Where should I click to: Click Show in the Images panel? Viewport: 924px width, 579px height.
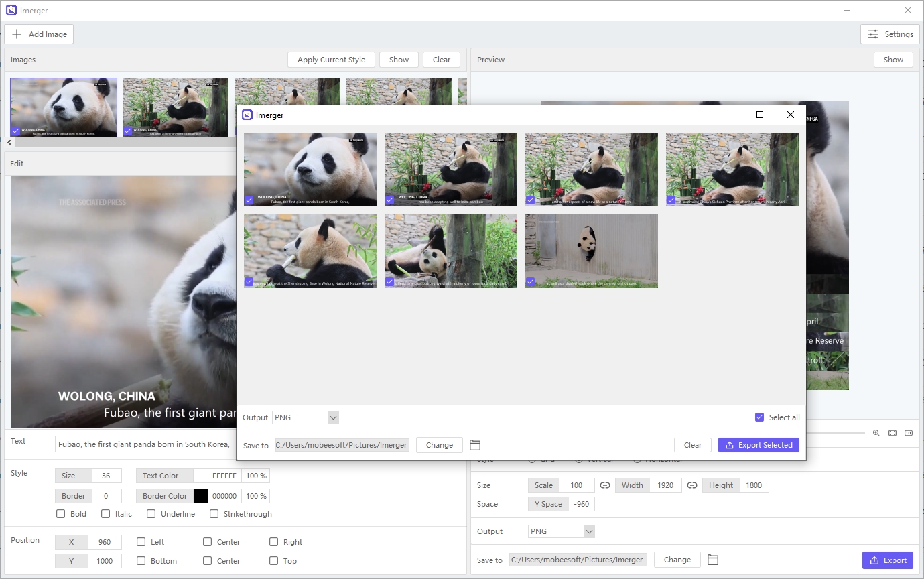pos(399,60)
